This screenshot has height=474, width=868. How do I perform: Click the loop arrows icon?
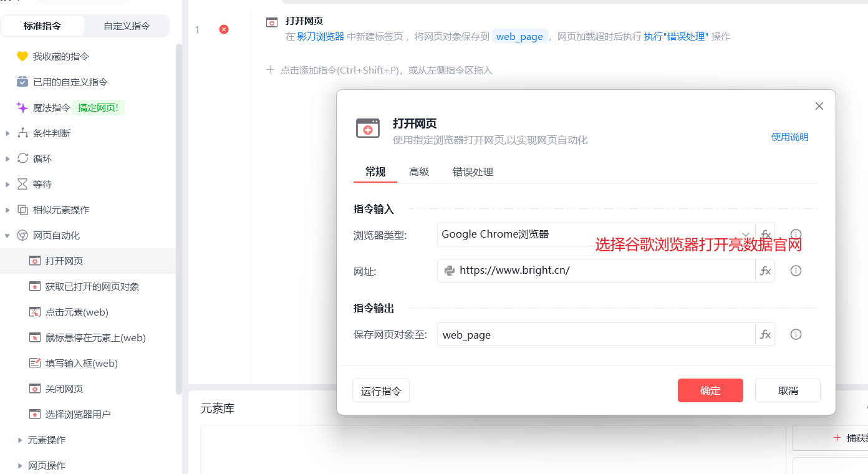coord(22,158)
